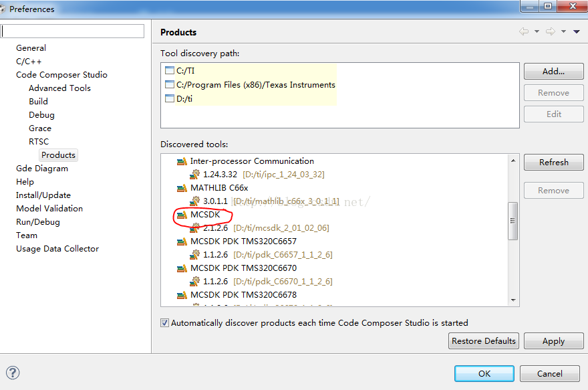Click the Forward navigation arrow icon
This screenshot has height=390, width=588.
coord(551,31)
